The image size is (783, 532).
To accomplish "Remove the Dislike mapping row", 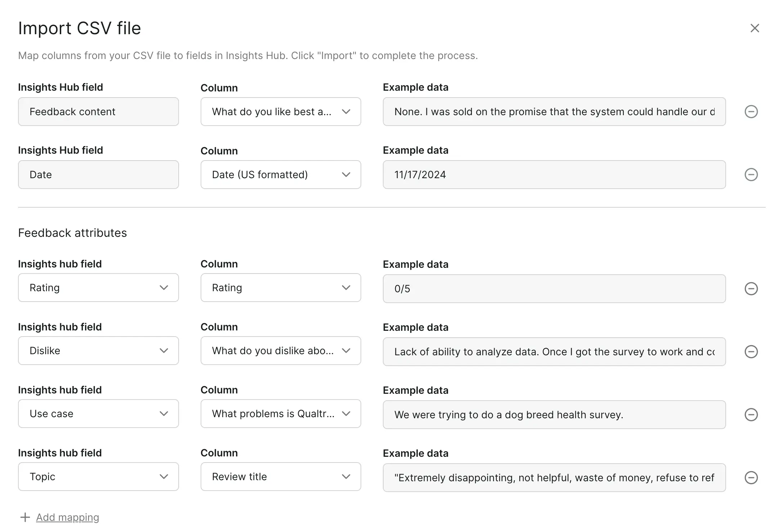I will 751,352.
